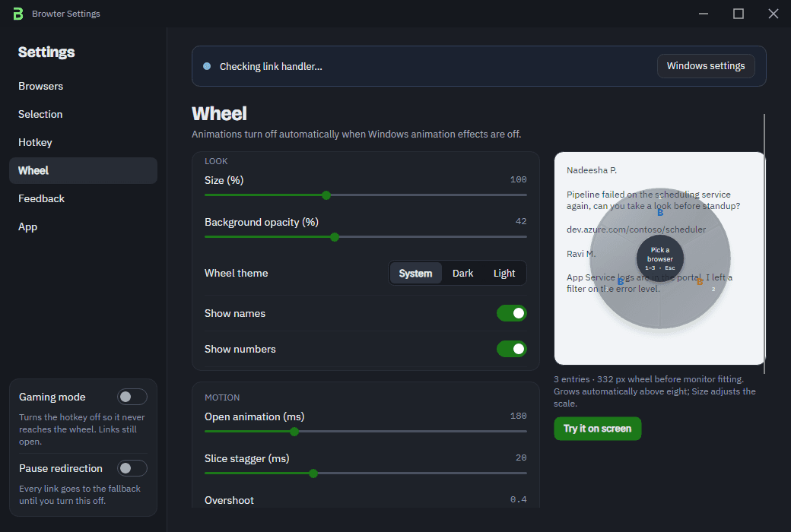
Task: Click the 'Wheel theme' label
Action: 236,274
